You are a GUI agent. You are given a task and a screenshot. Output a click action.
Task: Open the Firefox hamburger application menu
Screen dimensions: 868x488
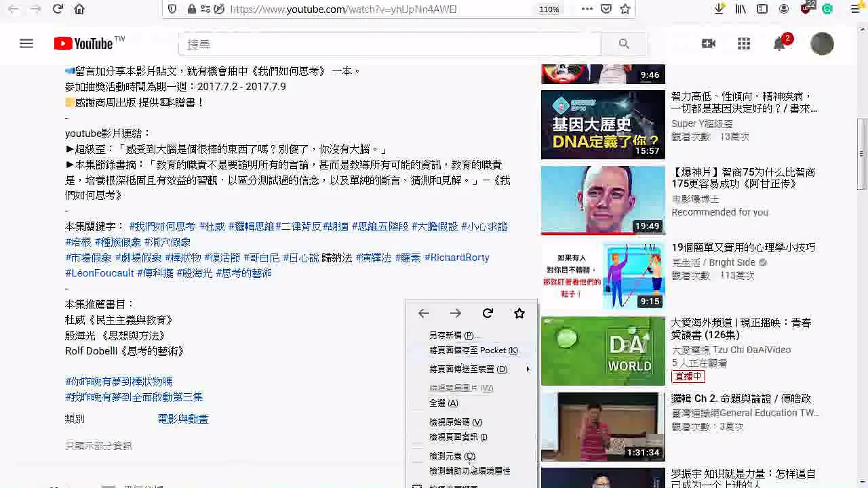(x=855, y=9)
